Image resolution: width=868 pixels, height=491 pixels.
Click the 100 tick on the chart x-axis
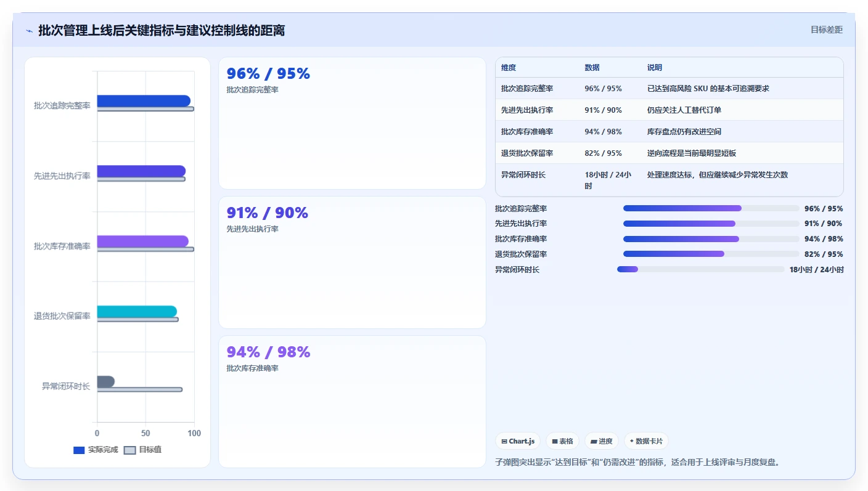coord(194,434)
